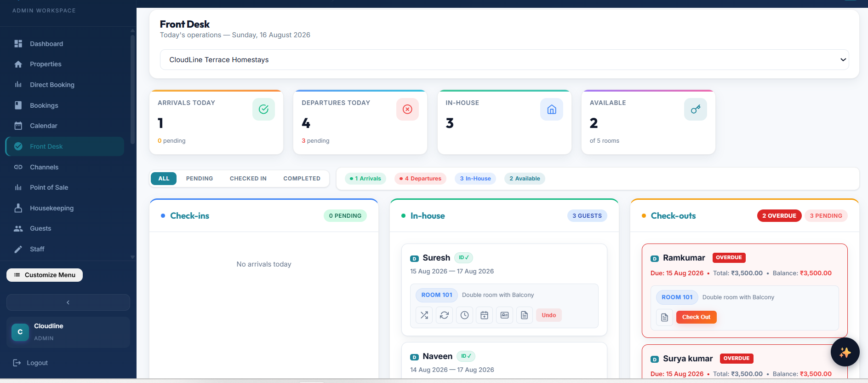
Task: Open Housekeeping icon in sidebar
Action: (x=18, y=208)
